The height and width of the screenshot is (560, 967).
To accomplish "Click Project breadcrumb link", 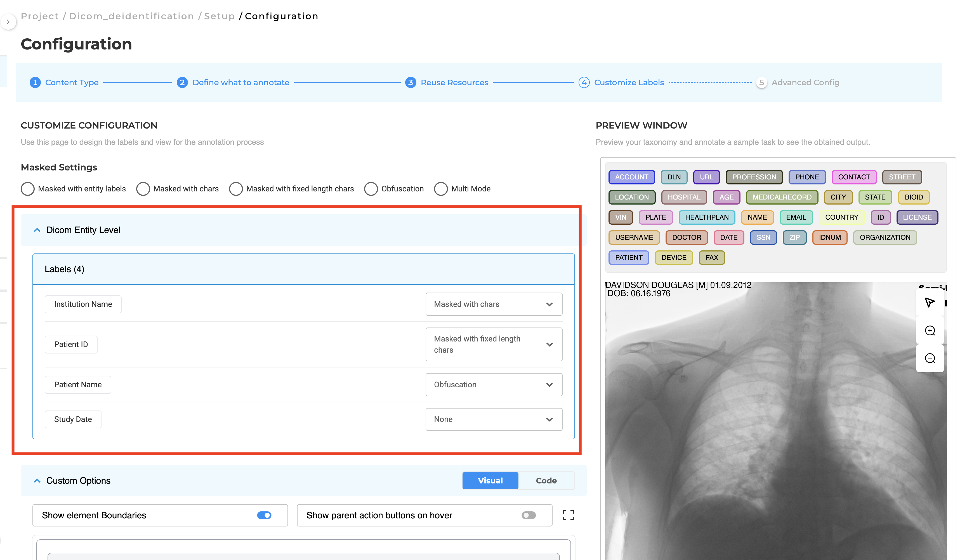I will 39,16.
